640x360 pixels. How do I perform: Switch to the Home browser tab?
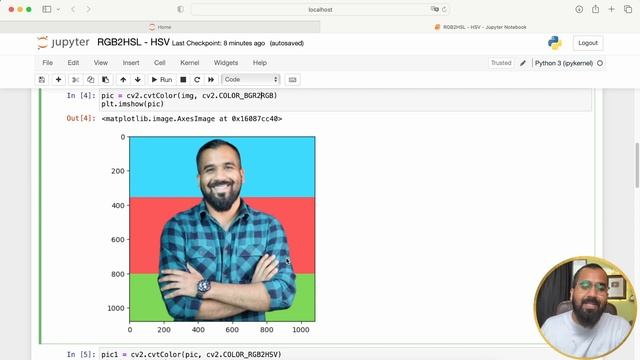point(160,27)
